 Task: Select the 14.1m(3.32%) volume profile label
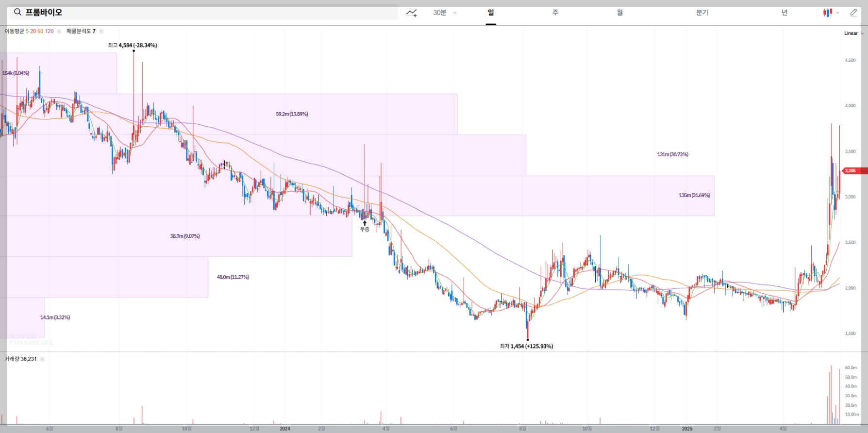(55, 317)
